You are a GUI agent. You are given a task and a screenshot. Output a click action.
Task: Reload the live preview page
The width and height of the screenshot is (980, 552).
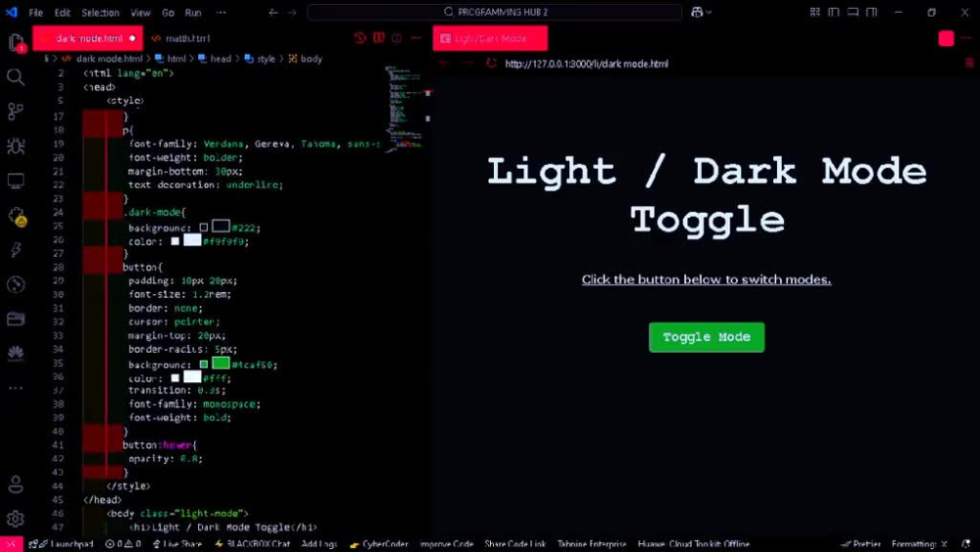click(x=491, y=63)
